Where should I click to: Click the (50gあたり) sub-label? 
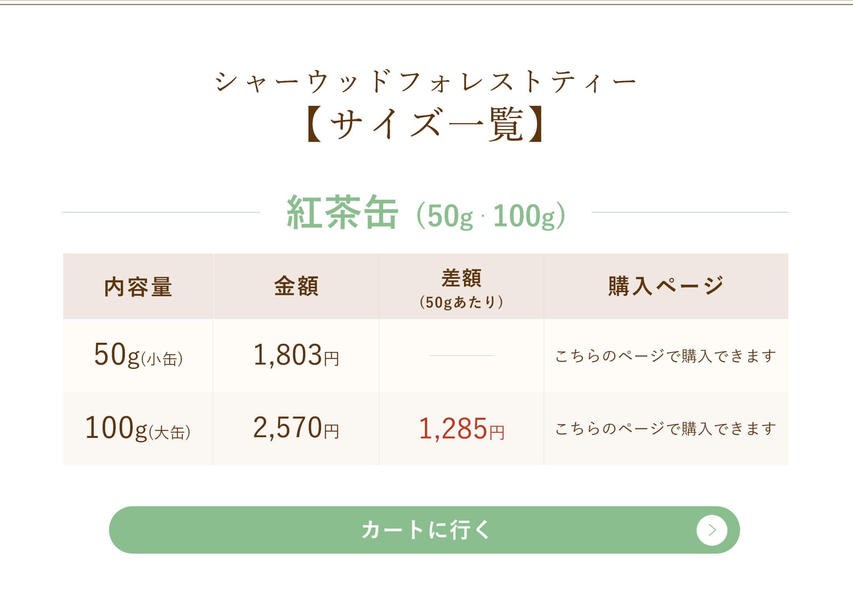(461, 302)
